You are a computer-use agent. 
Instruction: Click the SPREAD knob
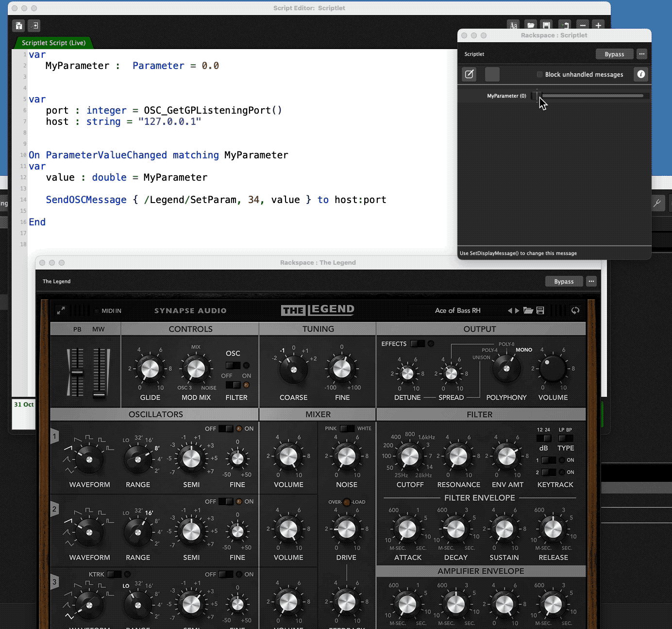[x=451, y=374]
